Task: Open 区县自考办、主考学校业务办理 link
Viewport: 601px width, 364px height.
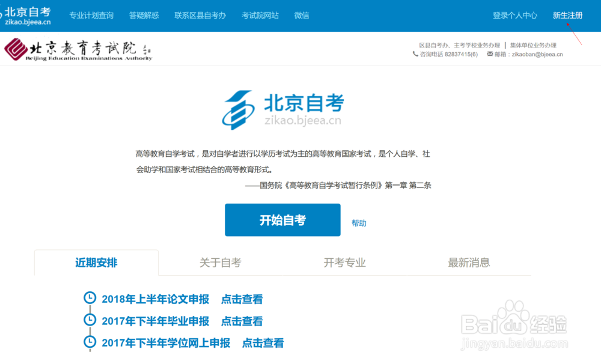Action: 459,45
